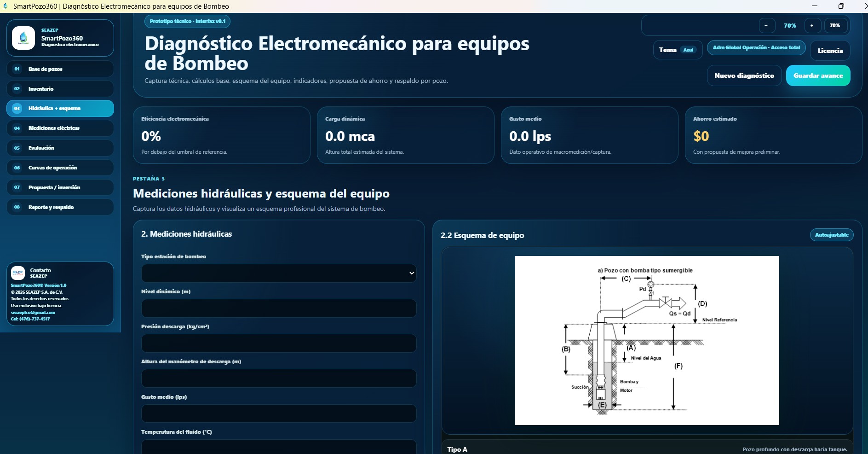Viewport: 868px width, 454px height.
Task: Open the Licencia button
Action: (x=830, y=51)
